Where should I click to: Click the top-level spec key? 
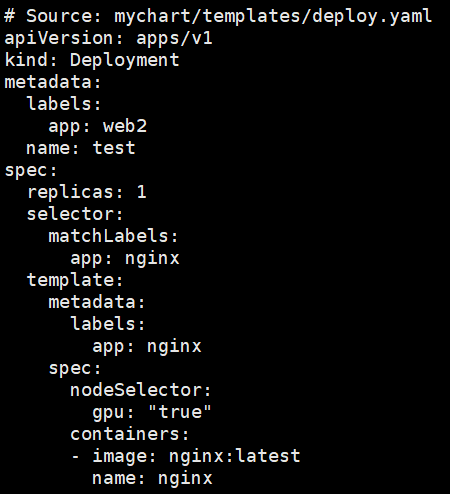click(x=31, y=170)
